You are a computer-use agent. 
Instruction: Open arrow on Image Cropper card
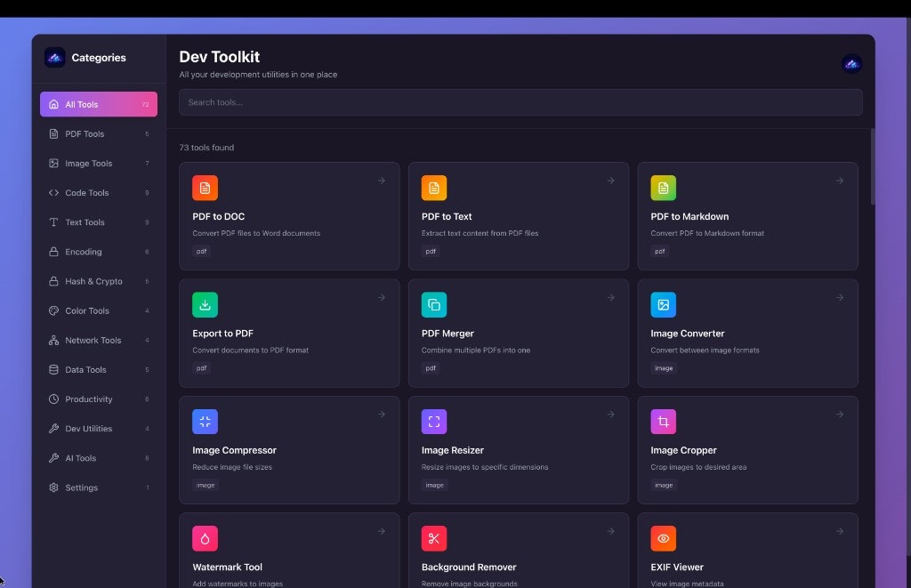point(840,415)
